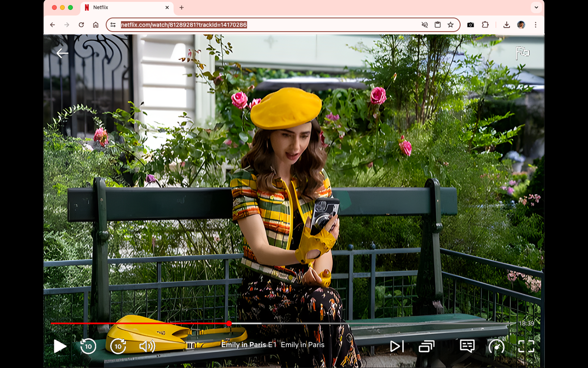Close the Netflix tab
The image size is (588, 368).
[167, 7]
